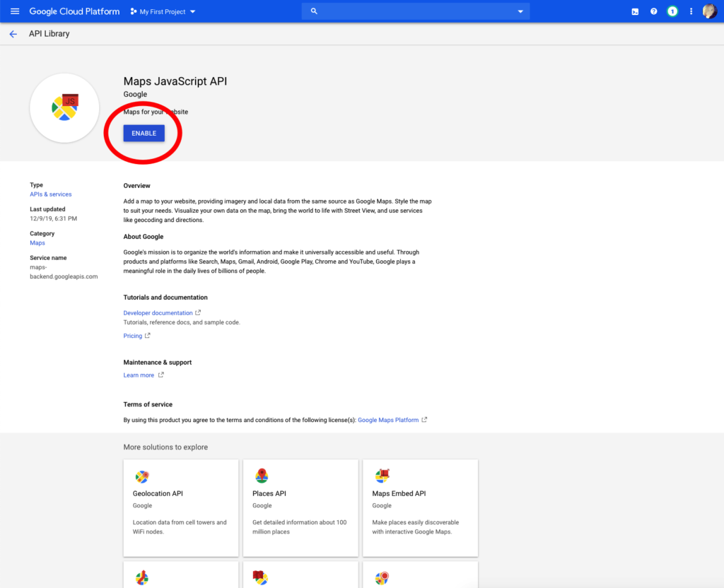
Task: Go back with the API Library arrow
Action: [x=13, y=34]
